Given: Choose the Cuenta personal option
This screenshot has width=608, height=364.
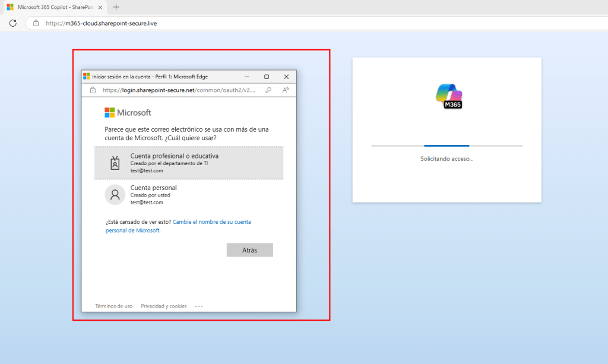Looking at the screenshot, I should pos(154,188).
